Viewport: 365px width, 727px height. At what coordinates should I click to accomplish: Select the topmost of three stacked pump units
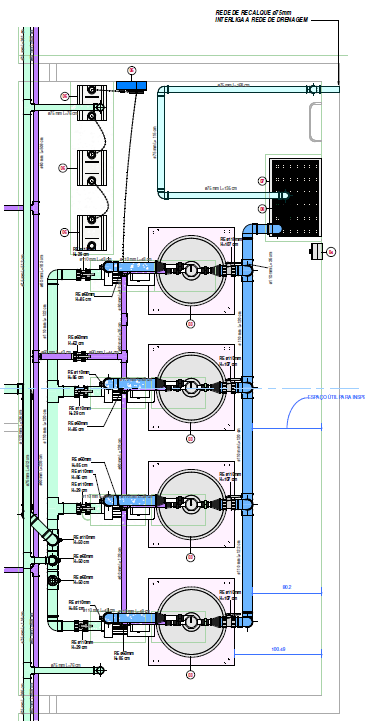click(x=91, y=103)
